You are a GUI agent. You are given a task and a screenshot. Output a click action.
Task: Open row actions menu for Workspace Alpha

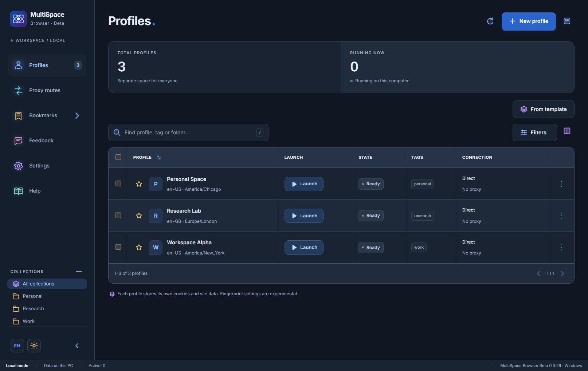pos(561,248)
